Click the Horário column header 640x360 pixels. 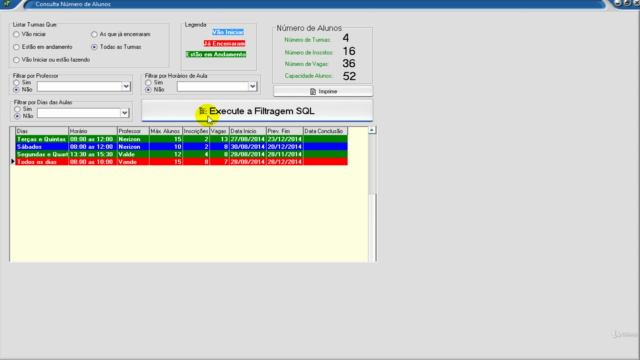93,131
